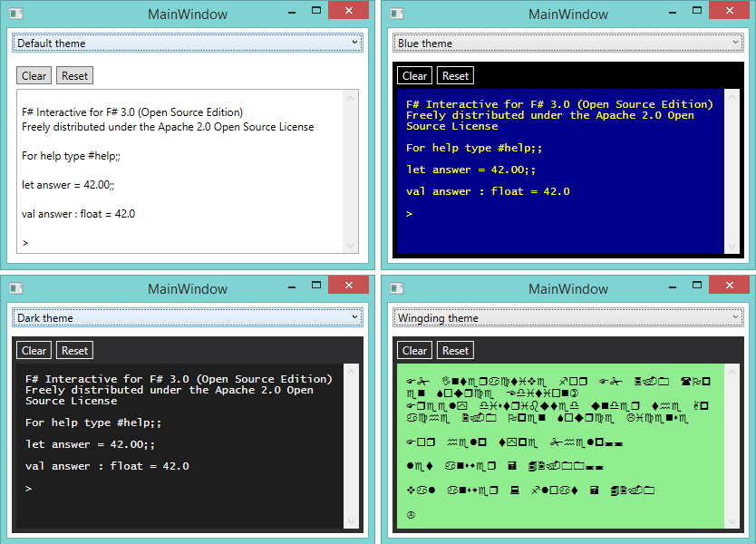Click 'For help type #help;;' in Dark theme console

(93, 423)
